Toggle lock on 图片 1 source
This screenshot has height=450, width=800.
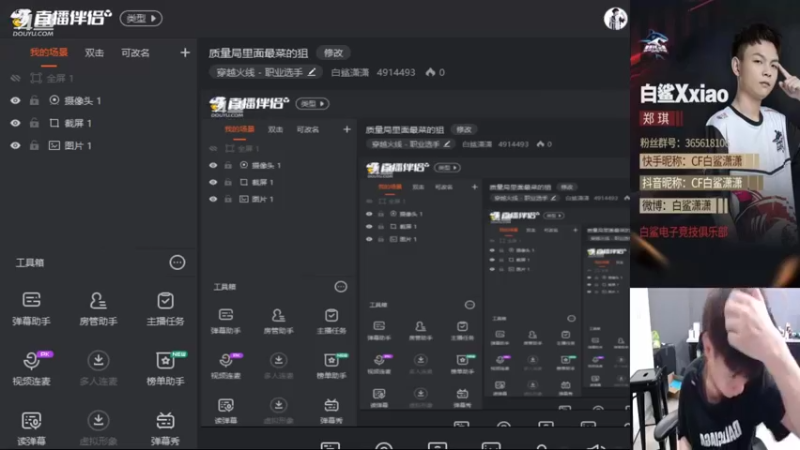click(34, 145)
